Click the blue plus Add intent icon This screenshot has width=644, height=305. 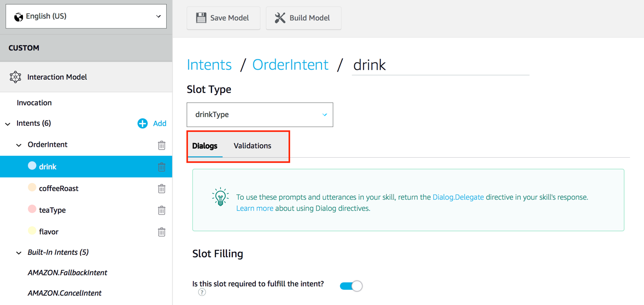pyautogui.click(x=143, y=123)
